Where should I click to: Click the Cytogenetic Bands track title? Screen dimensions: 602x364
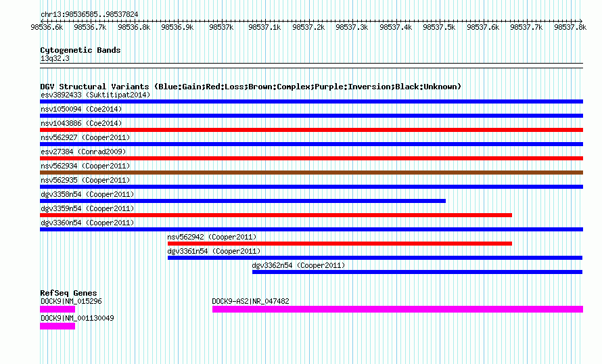pos(80,50)
